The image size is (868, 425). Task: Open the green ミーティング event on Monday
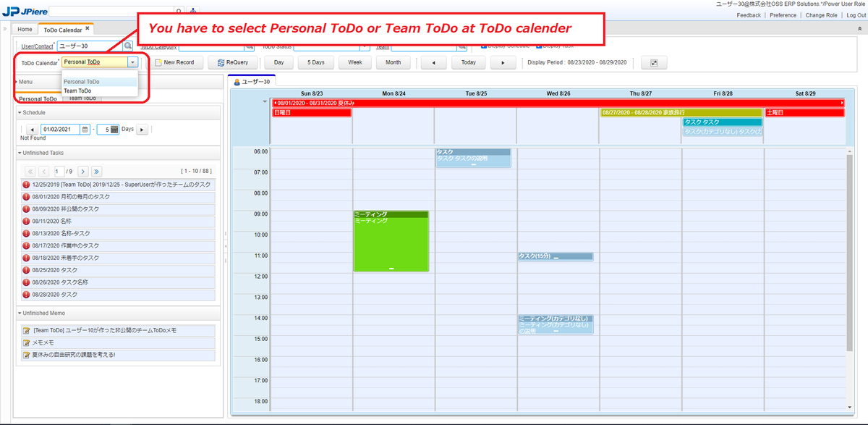[391, 243]
